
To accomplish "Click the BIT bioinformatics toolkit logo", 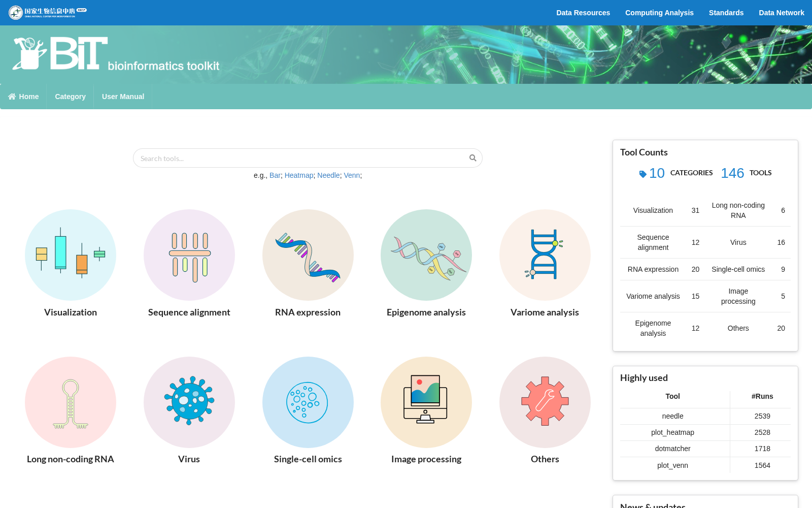I will tap(116, 54).
